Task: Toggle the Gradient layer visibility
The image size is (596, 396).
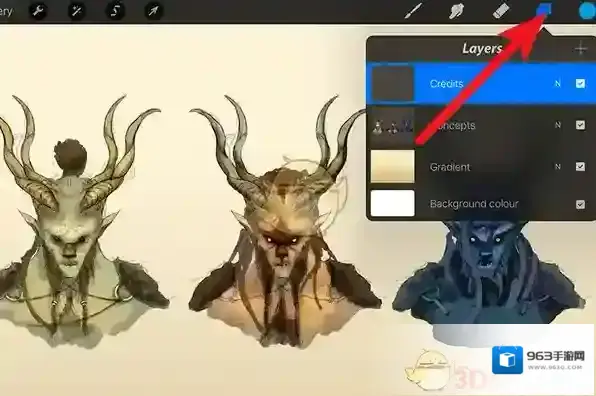Action: (580, 166)
